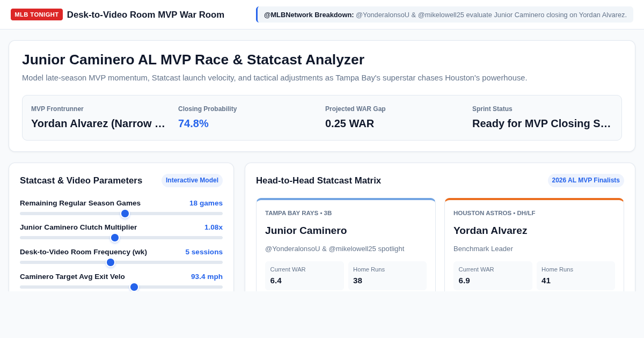Adjust Caminero Target Avg Exit Velo slider
This screenshot has width=644, height=338.
[121, 287]
